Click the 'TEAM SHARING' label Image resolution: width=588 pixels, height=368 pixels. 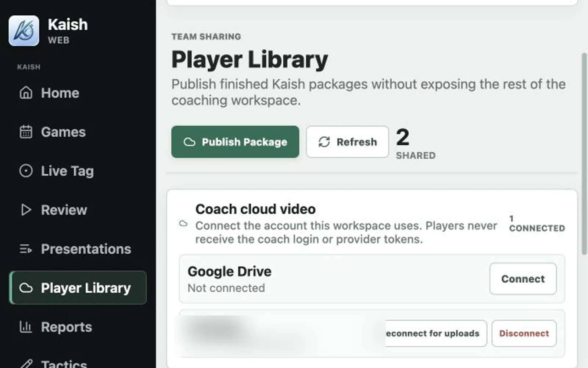[206, 36]
